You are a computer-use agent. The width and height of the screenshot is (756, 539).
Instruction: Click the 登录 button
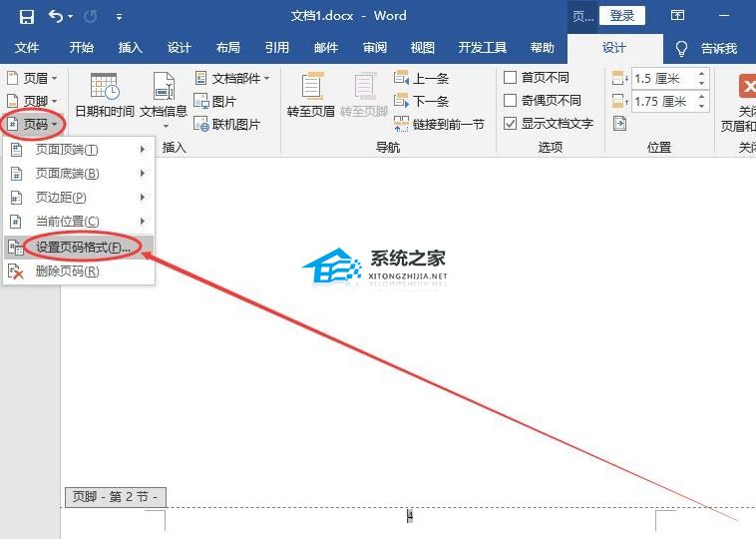[622, 15]
